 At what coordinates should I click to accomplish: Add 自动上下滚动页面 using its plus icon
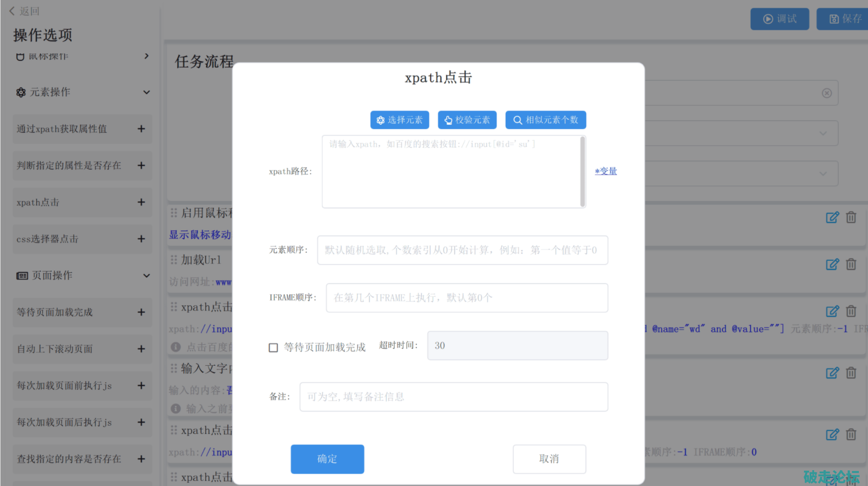[141, 349]
